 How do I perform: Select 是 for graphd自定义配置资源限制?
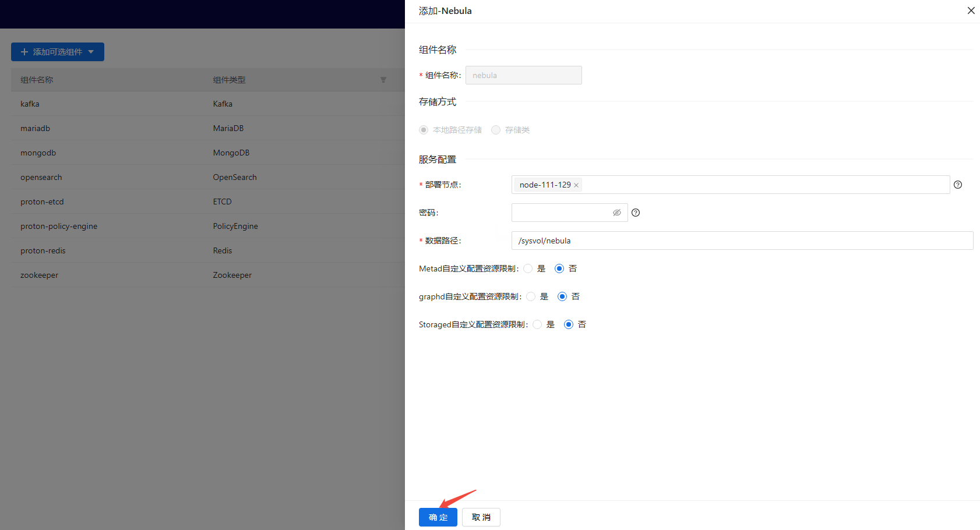tap(531, 296)
